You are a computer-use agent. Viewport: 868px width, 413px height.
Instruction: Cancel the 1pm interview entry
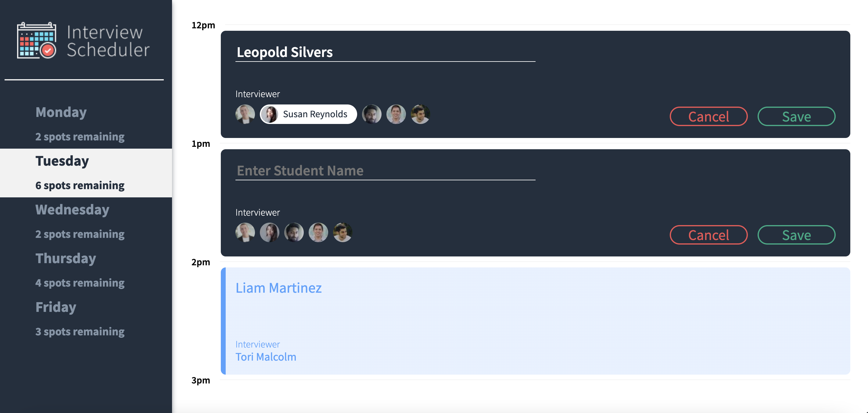(708, 235)
